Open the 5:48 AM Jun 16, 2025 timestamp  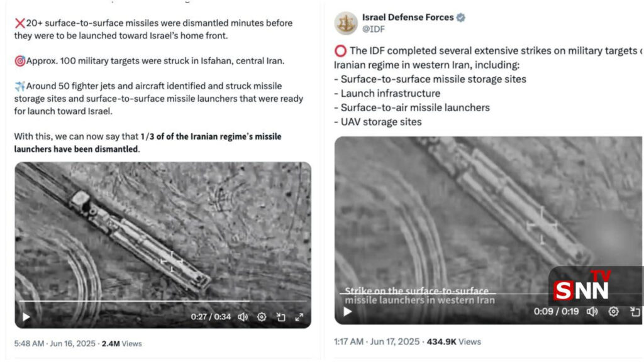click(53, 344)
